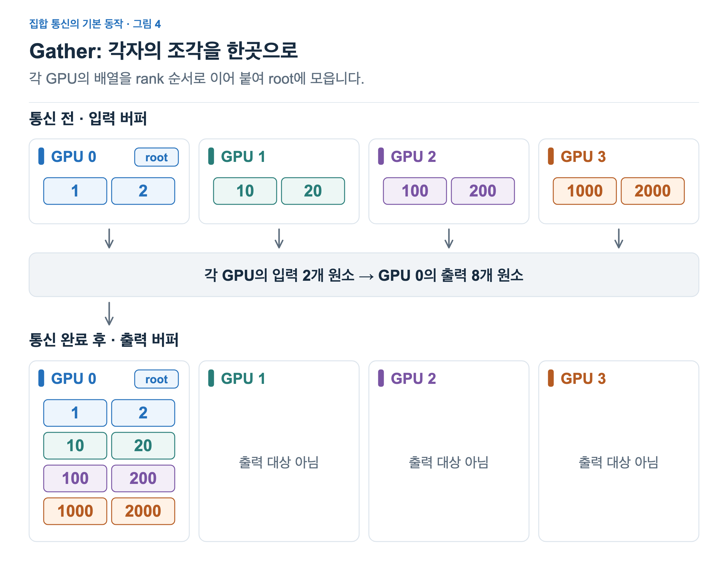728x567 pixels.
Task: Click the breadcrumb link '집합 통신의 기본 동작 · 그림 4'
Action: (95, 24)
